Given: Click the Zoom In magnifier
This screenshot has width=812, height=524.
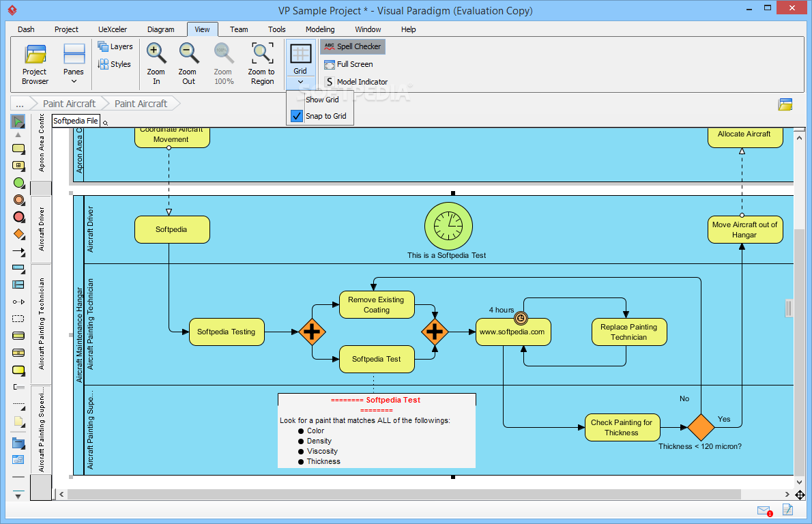Looking at the screenshot, I should 156,64.
